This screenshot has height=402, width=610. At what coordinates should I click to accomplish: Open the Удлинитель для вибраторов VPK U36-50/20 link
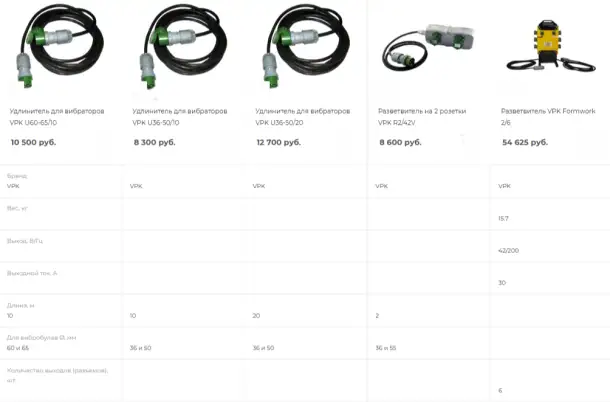click(x=303, y=117)
